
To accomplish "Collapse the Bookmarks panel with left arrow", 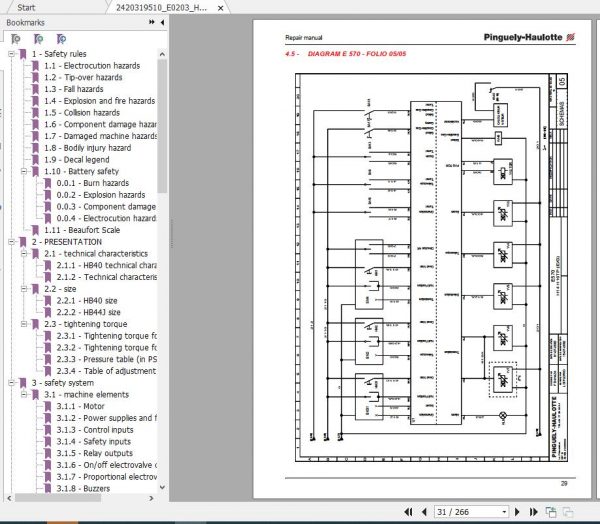I will coord(162,23).
